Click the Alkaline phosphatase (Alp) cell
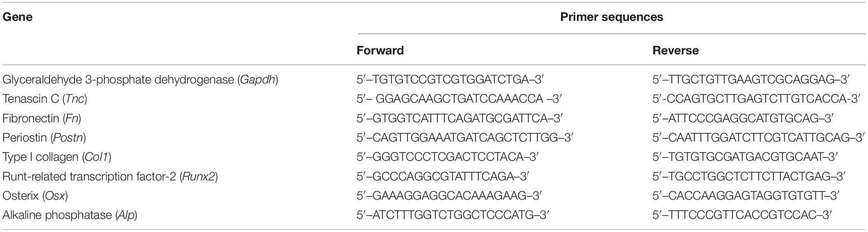The width and height of the screenshot is (868, 232). (70, 215)
